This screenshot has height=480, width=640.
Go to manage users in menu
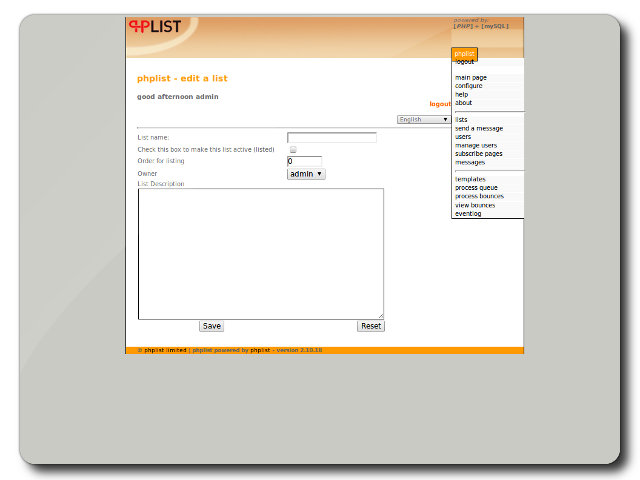(476, 145)
